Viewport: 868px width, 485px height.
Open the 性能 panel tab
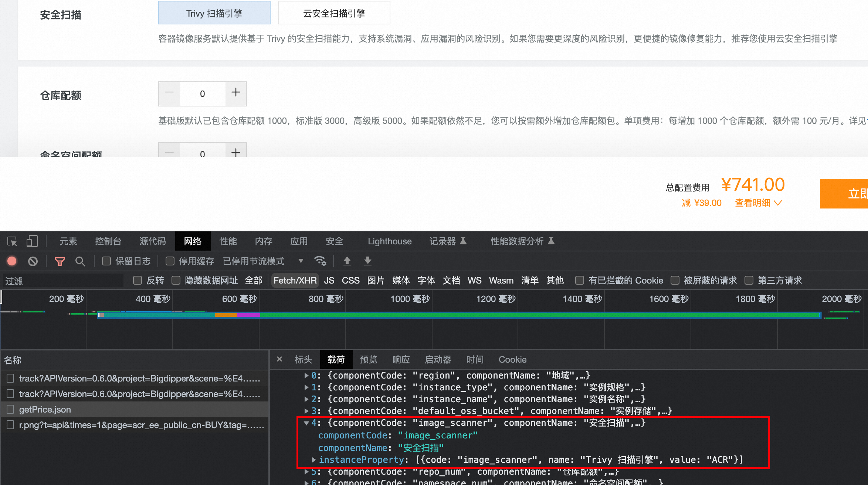[x=228, y=241]
